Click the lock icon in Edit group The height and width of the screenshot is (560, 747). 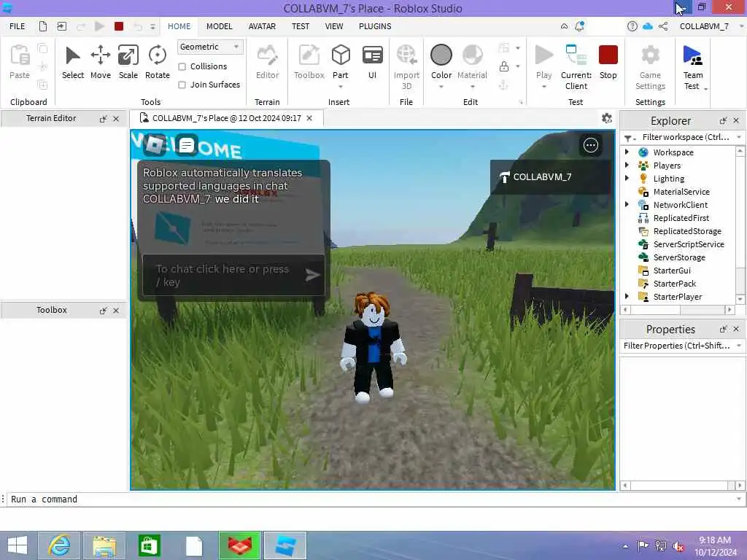pos(503,66)
